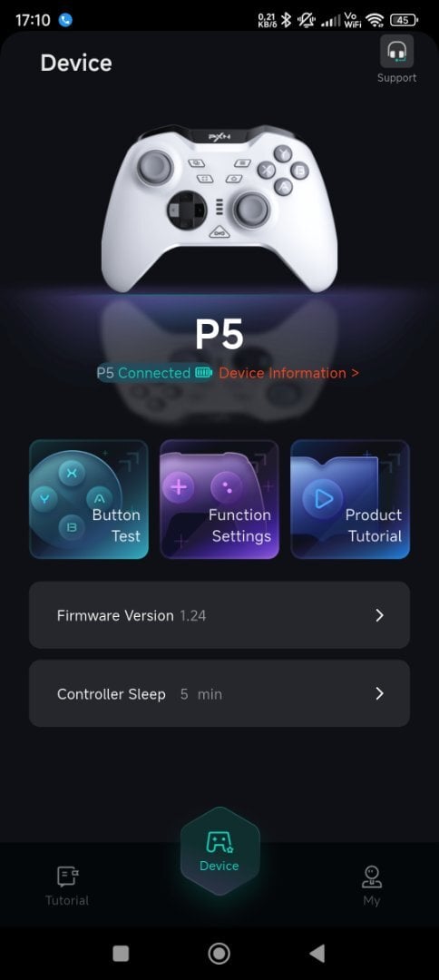Open Device Information link
Image resolution: width=439 pixels, height=980 pixels.
[x=288, y=373]
